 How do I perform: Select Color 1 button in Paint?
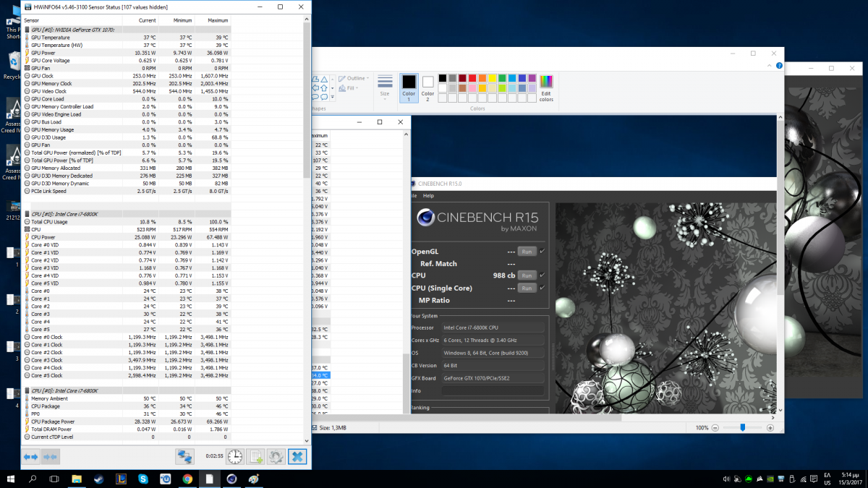coord(409,87)
